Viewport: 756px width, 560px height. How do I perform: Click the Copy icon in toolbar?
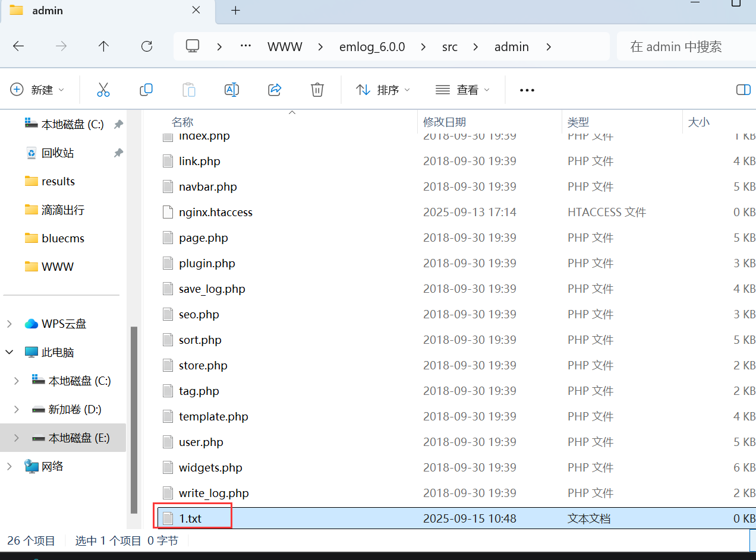(x=146, y=90)
